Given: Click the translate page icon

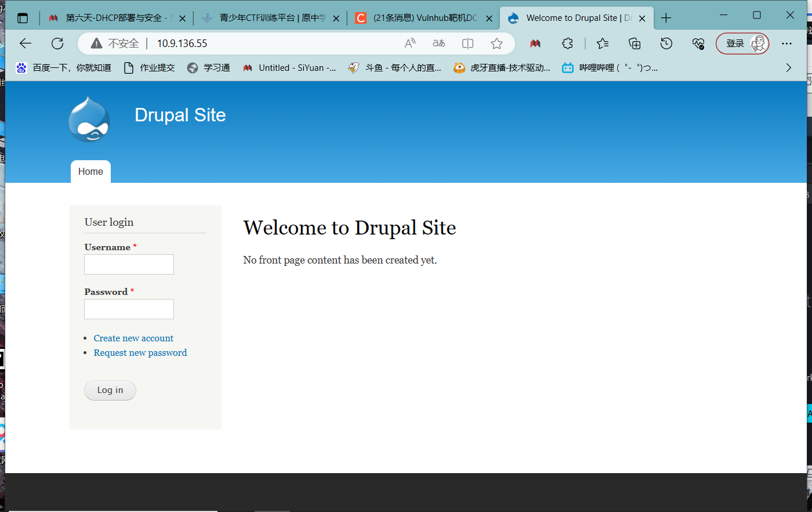Looking at the screenshot, I should tap(439, 44).
